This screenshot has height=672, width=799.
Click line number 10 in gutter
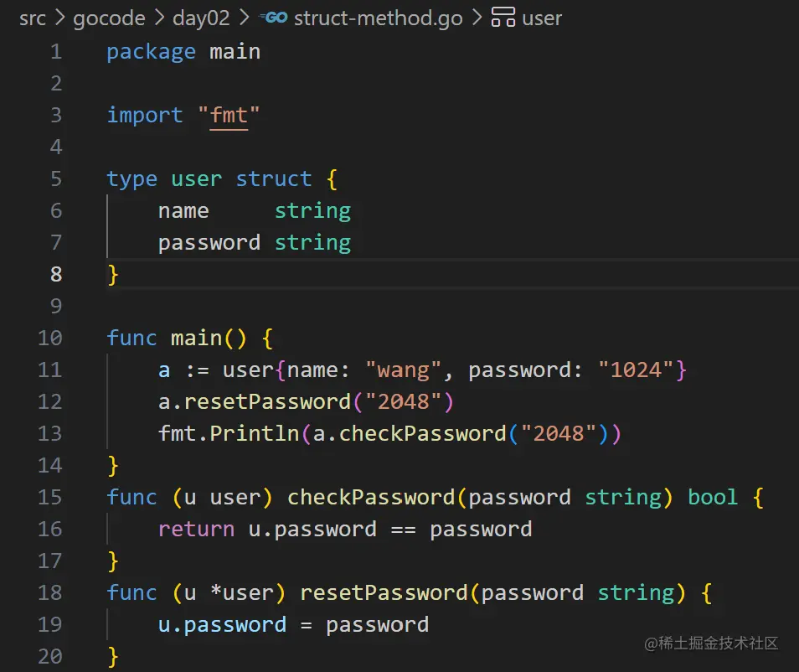click(50, 338)
